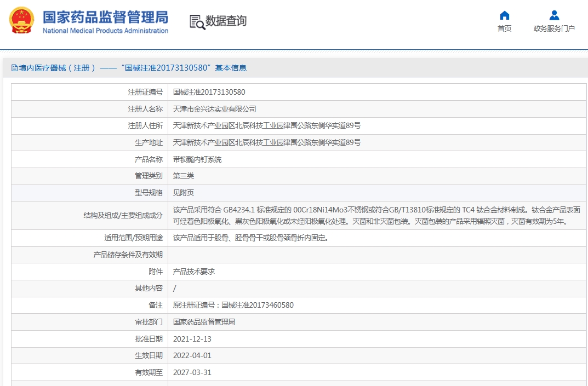Select product name 带锁髓内钉系统
The width and height of the screenshot is (588, 386).
click(x=197, y=159)
